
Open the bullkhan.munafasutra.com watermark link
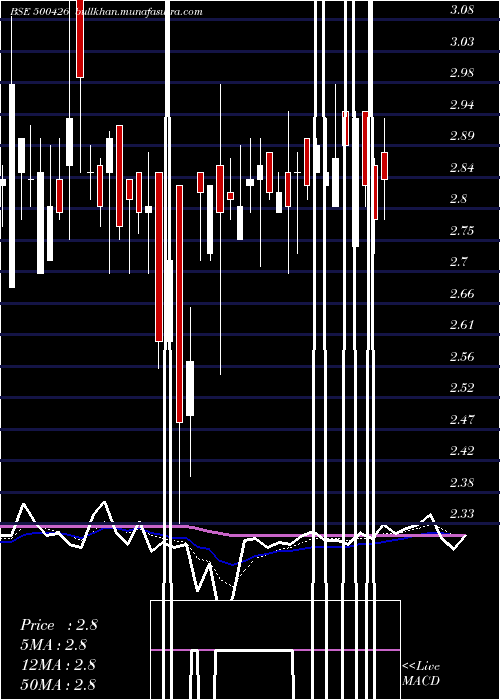139,12
